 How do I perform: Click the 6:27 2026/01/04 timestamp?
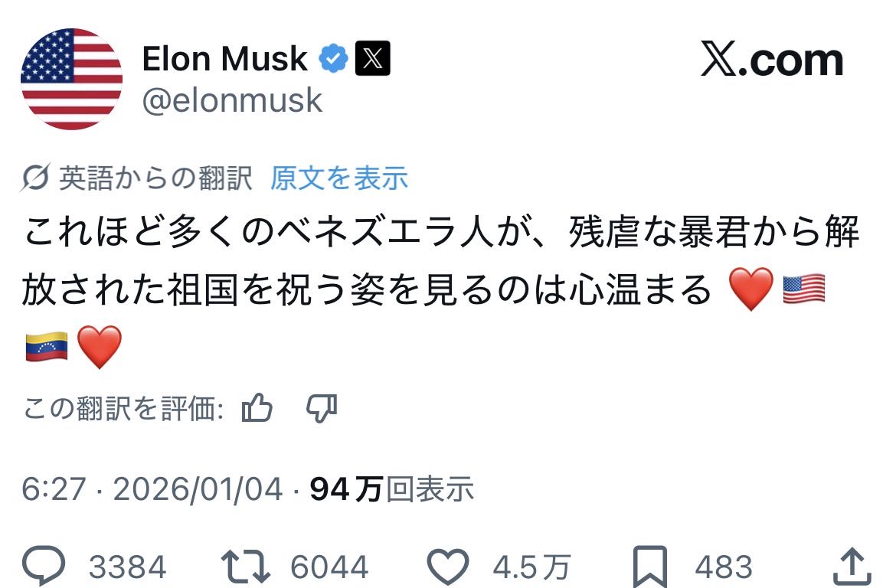pyautogui.click(x=152, y=489)
